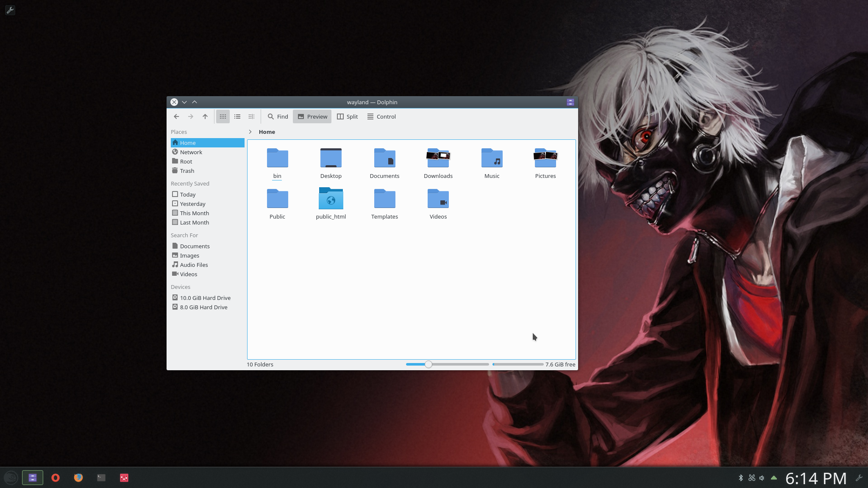Open Trash in Places panel

point(187,171)
